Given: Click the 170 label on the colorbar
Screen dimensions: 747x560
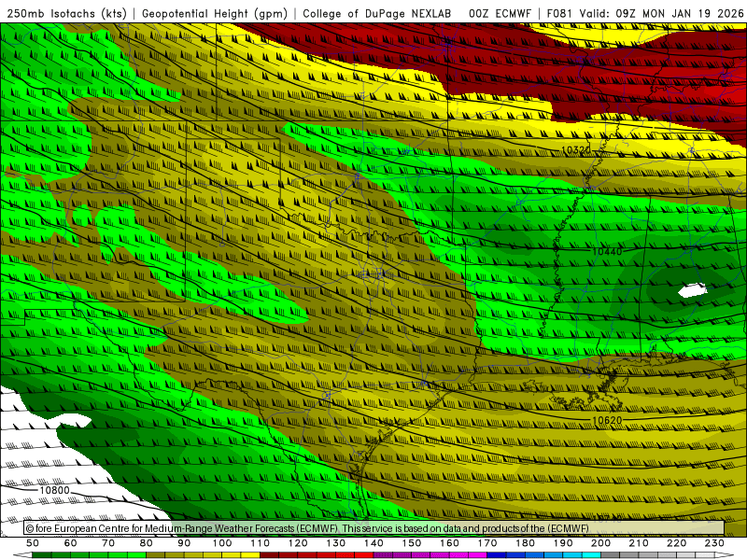Looking at the screenshot, I should (486, 543).
